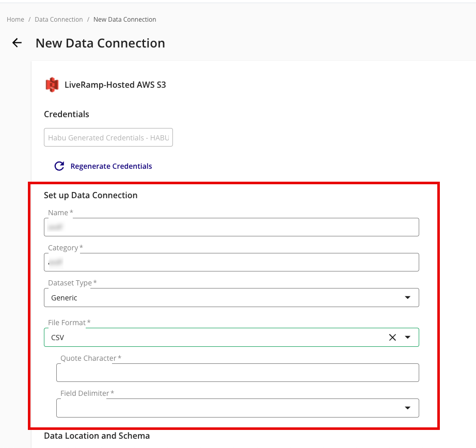Click the circular regenerate arrow icon

(59, 166)
